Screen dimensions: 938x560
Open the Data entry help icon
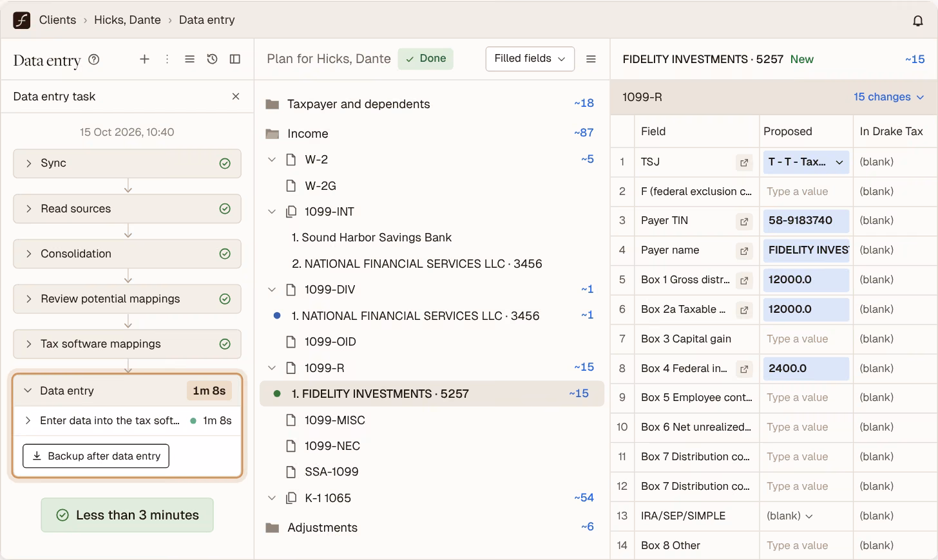(94, 59)
